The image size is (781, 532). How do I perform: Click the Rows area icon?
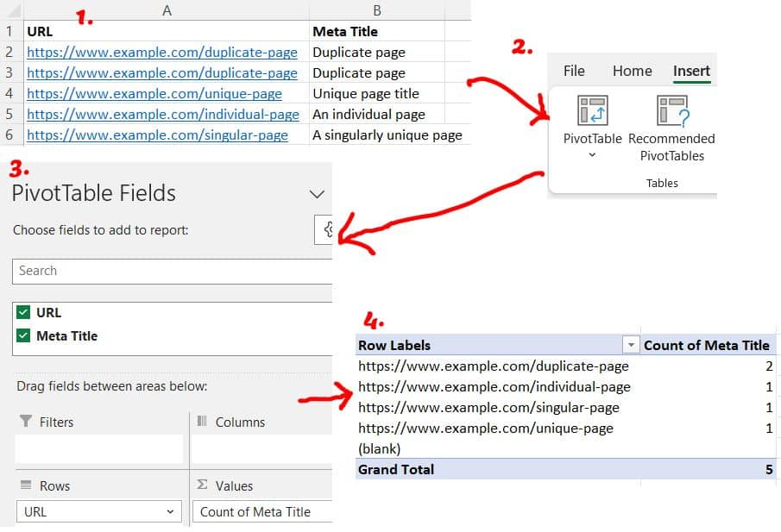point(25,485)
